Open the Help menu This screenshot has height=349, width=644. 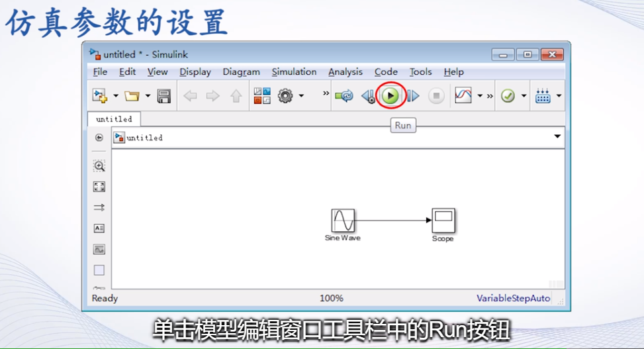tap(453, 72)
